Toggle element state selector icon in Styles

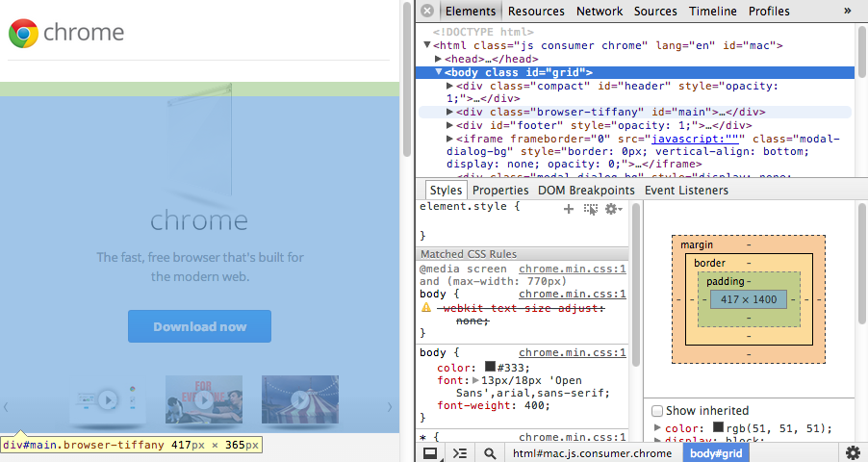click(x=591, y=208)
